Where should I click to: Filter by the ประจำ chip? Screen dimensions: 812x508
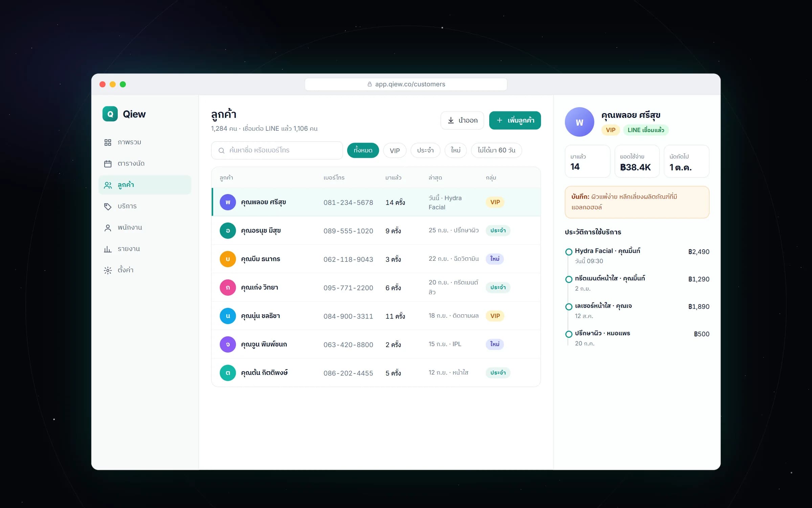425,150
